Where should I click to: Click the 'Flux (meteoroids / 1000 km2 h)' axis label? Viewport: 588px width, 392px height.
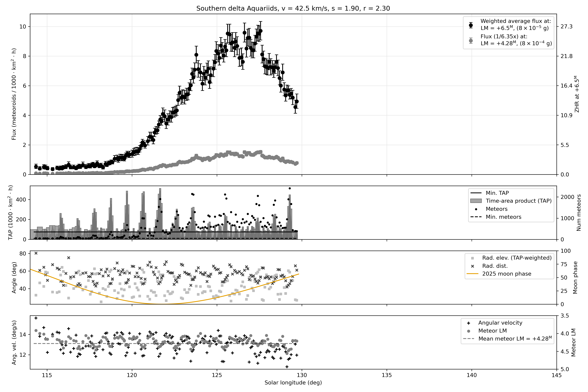14,94
